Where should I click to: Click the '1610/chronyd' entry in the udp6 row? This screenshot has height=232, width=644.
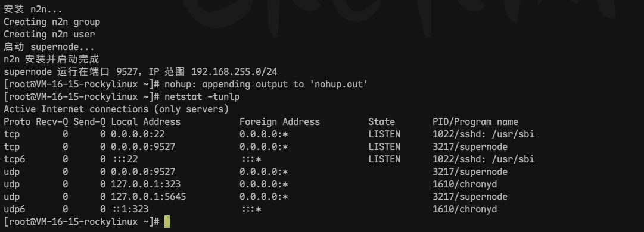[465, 209]
